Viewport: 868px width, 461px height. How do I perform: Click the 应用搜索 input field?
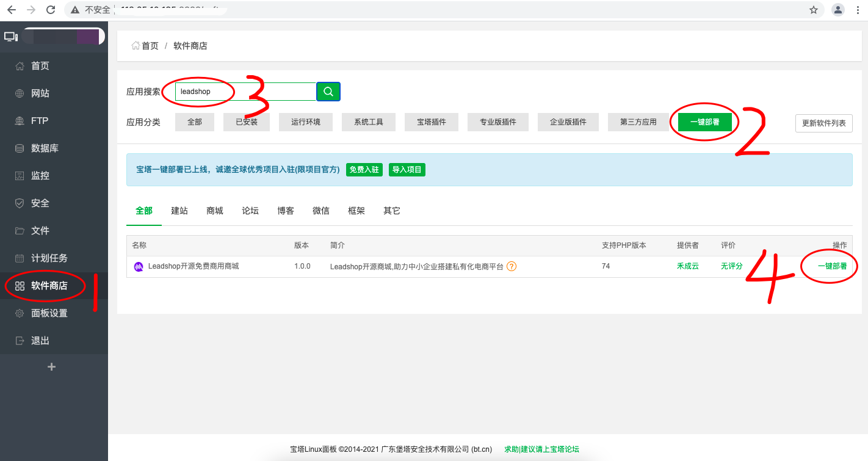pos(245,92)
